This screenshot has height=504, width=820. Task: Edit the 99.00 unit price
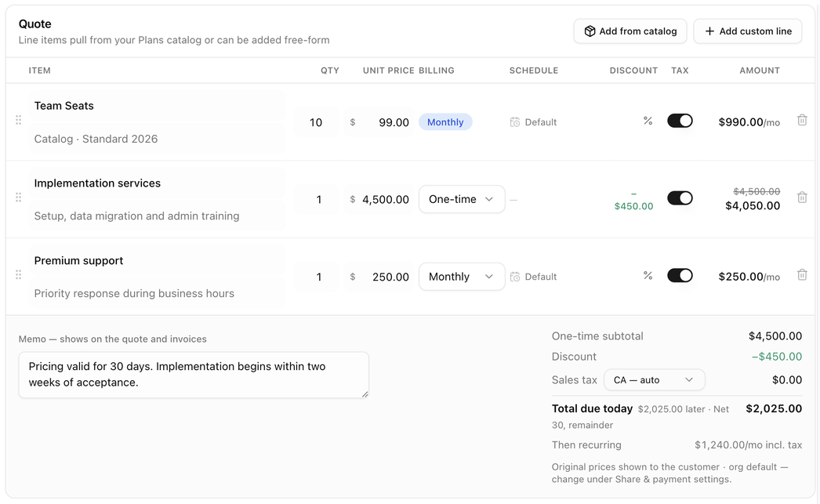[x=379, y=122]
